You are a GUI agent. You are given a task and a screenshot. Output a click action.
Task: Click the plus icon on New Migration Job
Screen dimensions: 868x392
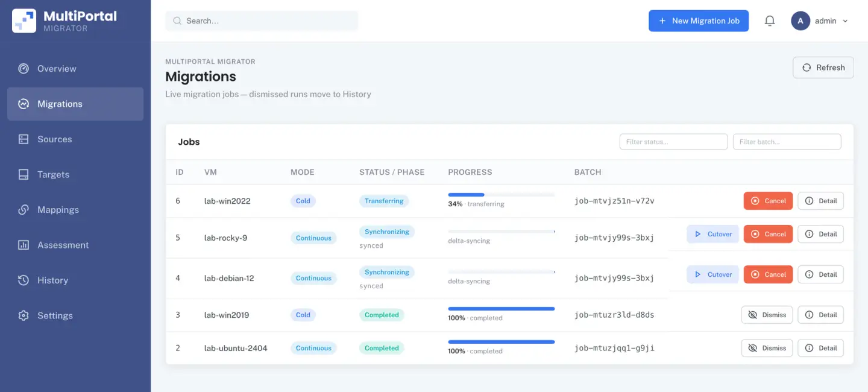point(662,21)
